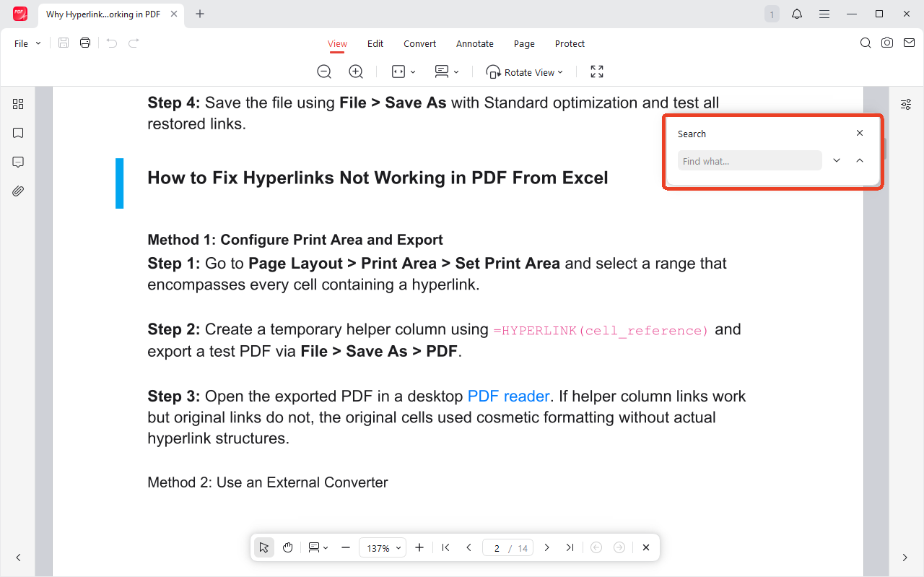924x577 pixels.
Task: Open the Convert tab
Action: click(419, 43)
